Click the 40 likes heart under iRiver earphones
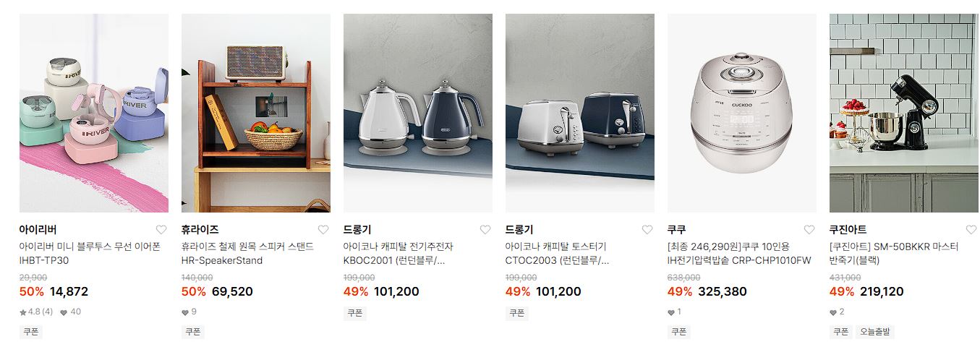Viewport: 980px width, 347px height. point(70,312)
